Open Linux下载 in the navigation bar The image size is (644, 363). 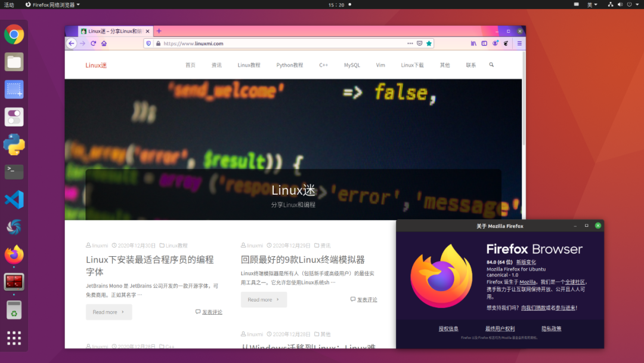[413, 65]
